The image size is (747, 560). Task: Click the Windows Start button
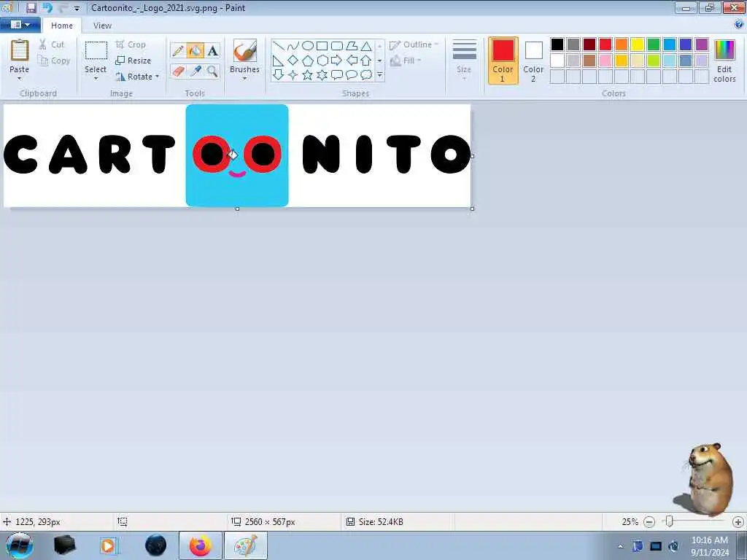tap(19, 545)
